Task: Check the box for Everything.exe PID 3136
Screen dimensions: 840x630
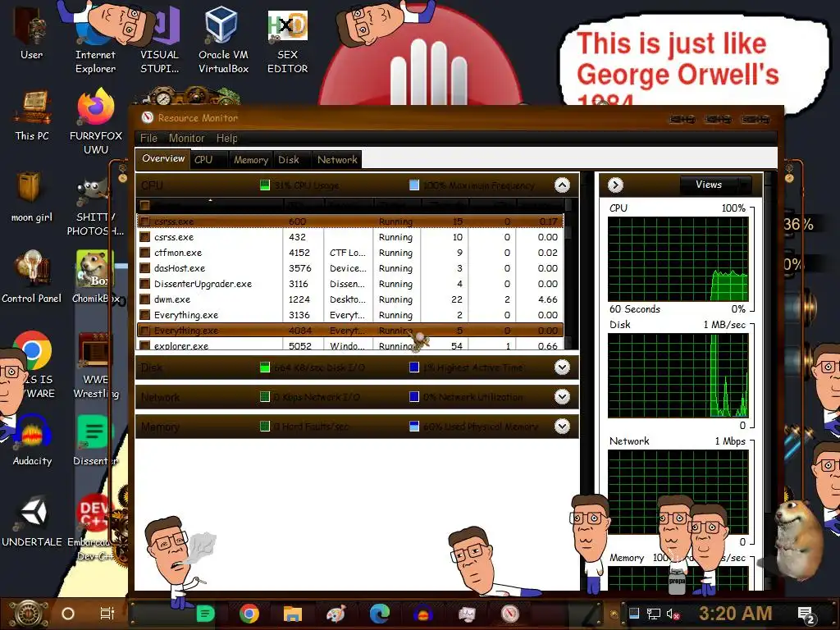Action: [144, 314]
